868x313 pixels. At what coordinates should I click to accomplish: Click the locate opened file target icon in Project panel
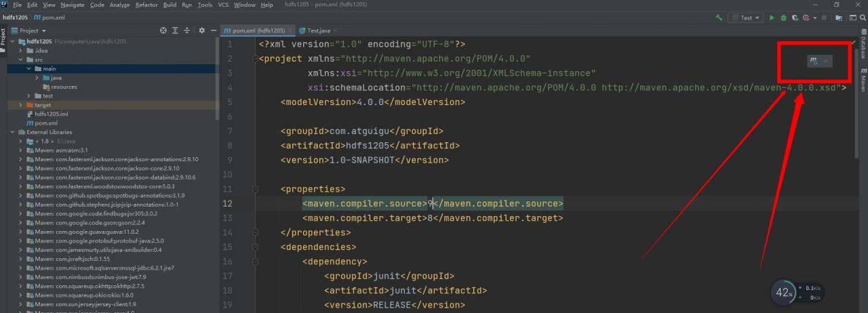coord(163,30)
